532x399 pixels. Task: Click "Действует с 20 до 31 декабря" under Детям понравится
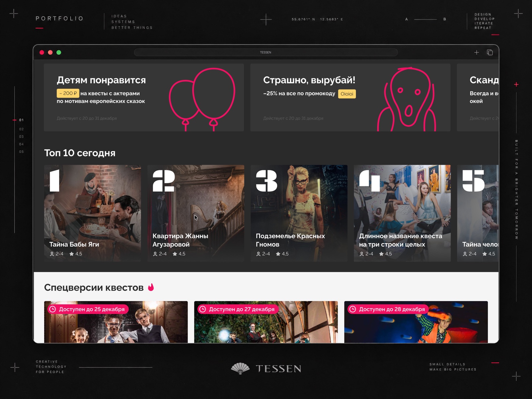click(x=87, y=118)
